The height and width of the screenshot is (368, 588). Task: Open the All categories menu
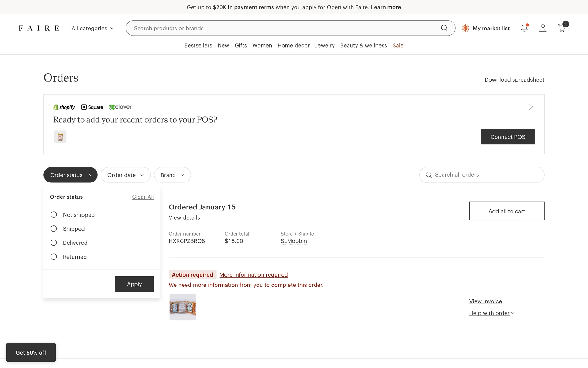(92, 28)
